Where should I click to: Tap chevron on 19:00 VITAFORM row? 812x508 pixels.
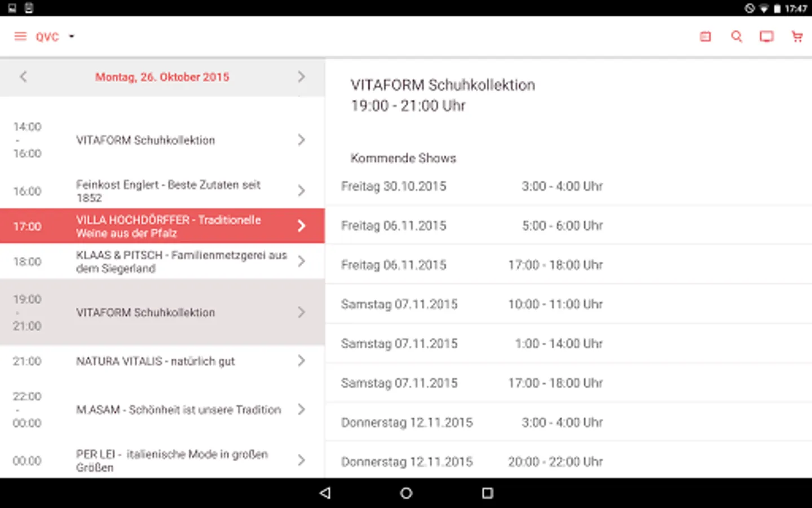click(301, 312)
